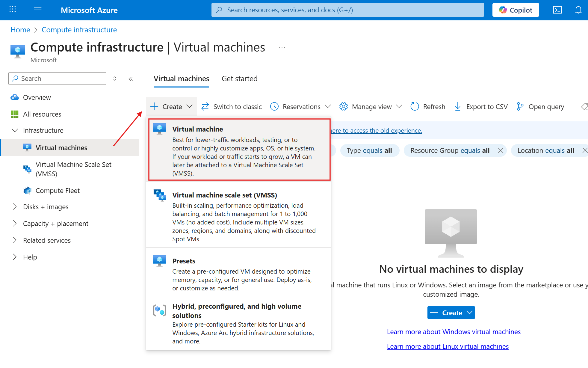Image resolution: width=588 pixels, height=368 pixels.
Task: Open Copilot
Action: (515, 10)
